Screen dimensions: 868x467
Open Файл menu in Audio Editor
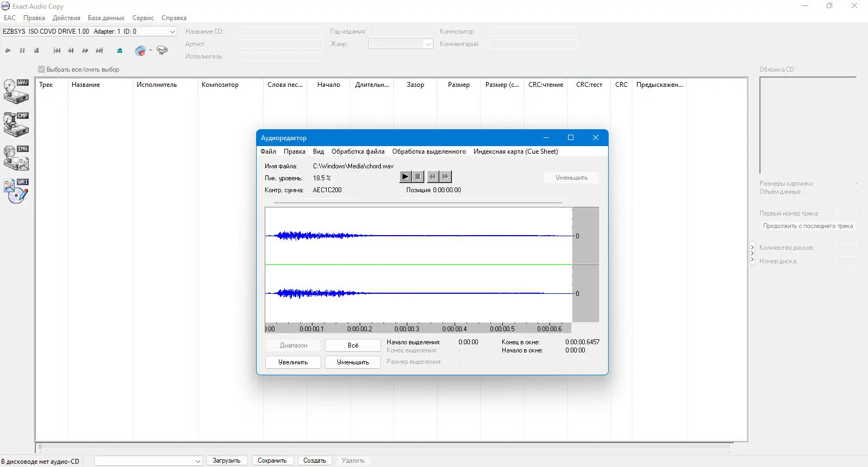click(268, 152)
